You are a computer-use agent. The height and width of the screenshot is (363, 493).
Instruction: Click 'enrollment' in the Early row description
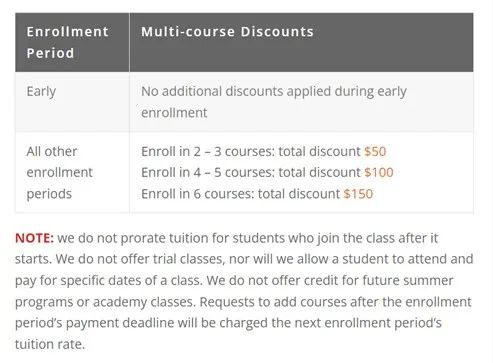tap(174, 113)
